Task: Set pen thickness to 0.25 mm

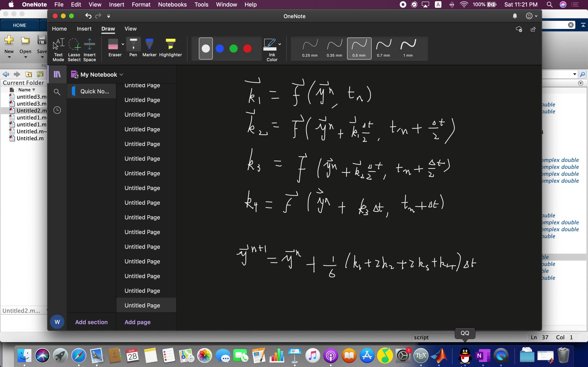Action: 310,48
